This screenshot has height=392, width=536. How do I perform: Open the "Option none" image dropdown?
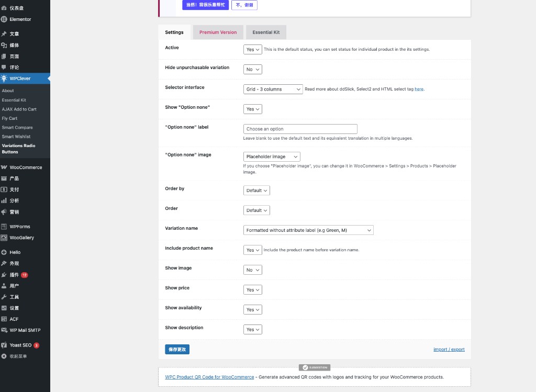[x=271, y=156]
